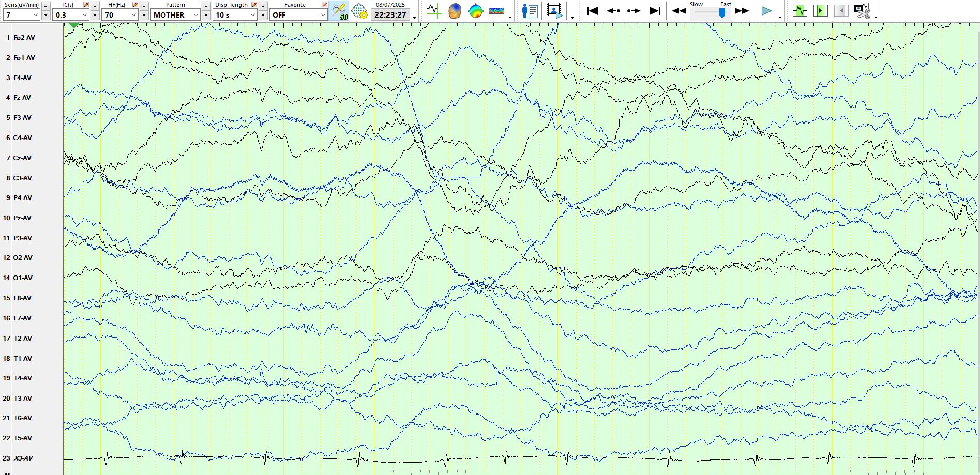Edit the Disp. length list pencil icon
980x475 pixels.
[x=254, y=5]
